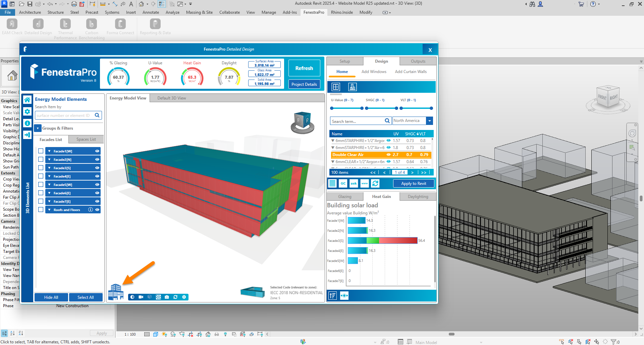
Task: Click Apply to Revit button
Action: point(413,184)
